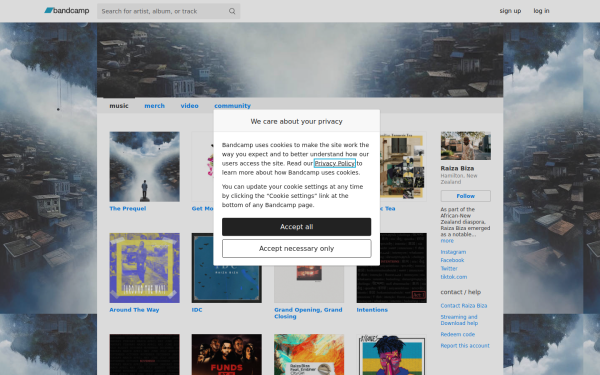Open Around The Way title link
Image resolution: width=600 pixels, height=375 pixels.
[134, 310]
